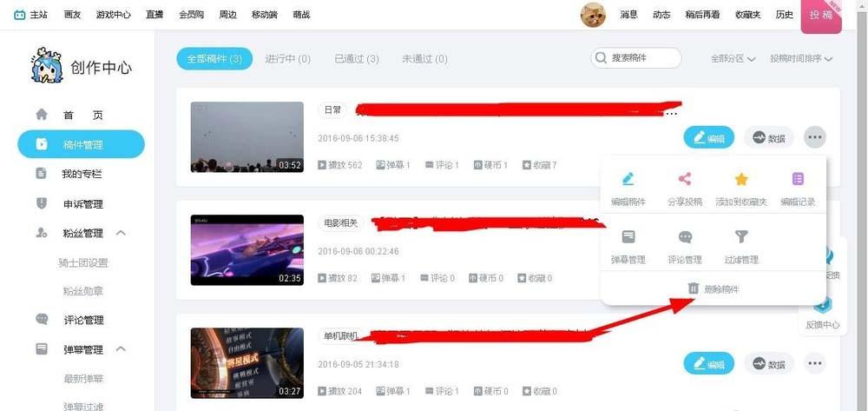Open more options for the third video
The width and height of the screenshot is (868, 411).
tap(814, 363)
